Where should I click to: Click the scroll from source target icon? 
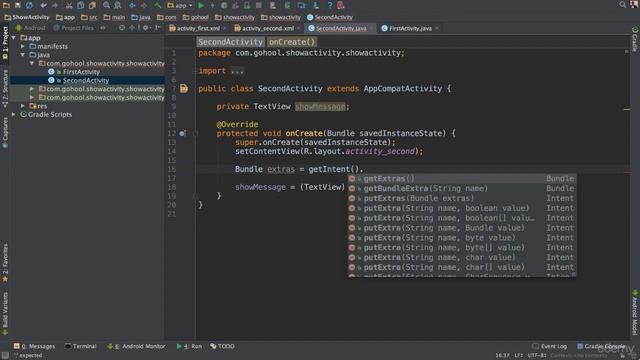pyautogui.click(x=122, y=28)
